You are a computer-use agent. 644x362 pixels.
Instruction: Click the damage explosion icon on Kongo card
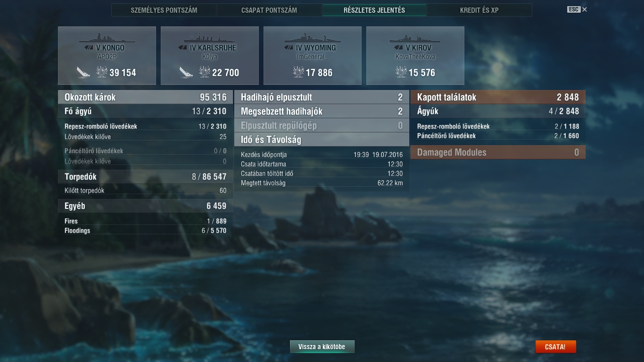[x=102, y=72]
